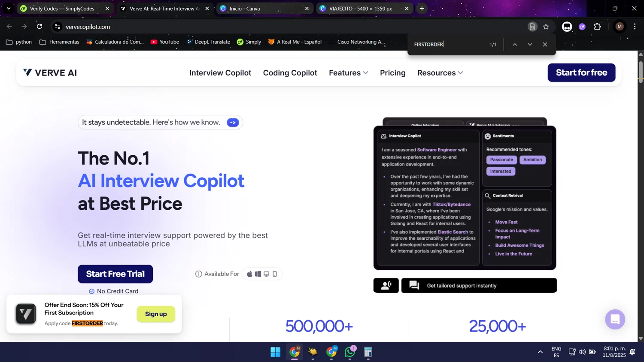Open the Windows Start menu
Screen dimensions: 644x362
276,352
